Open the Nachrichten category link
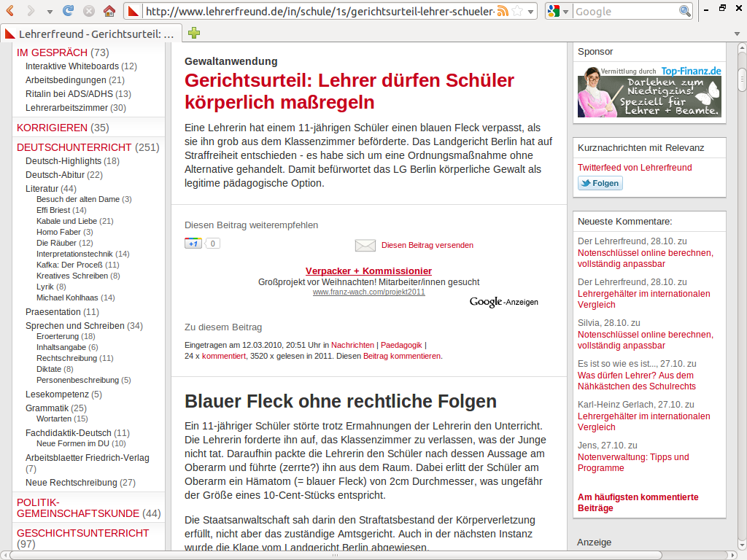 (x=352, y=345)
